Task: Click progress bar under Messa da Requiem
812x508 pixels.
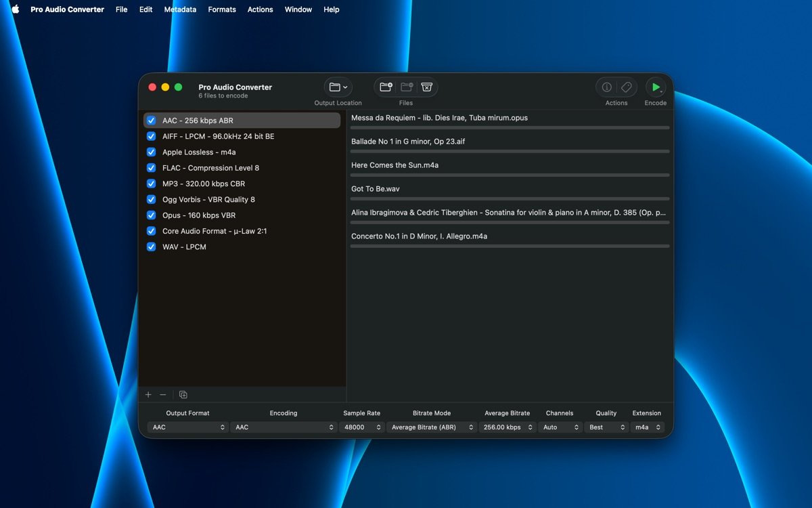Action: (x=510, y=127)
